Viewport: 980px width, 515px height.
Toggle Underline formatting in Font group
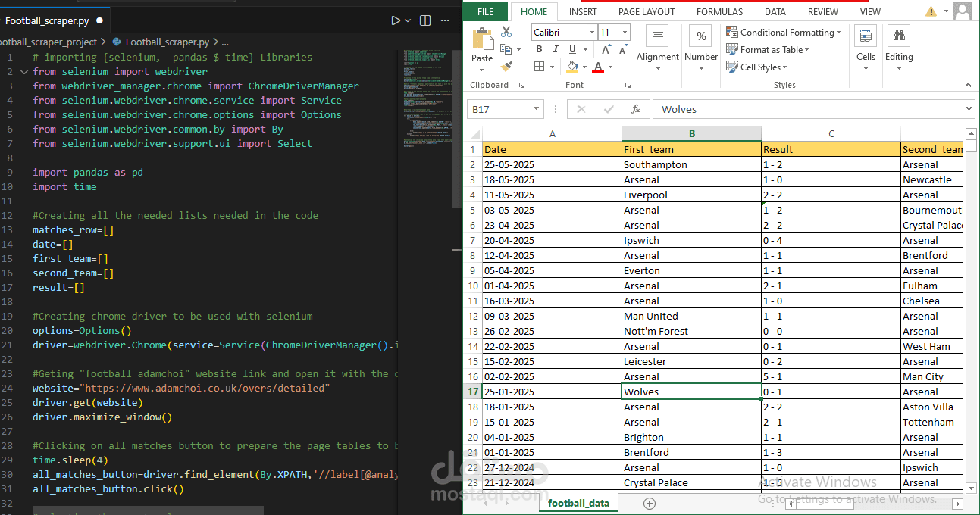pyautogui.click(x=571, y=49)
